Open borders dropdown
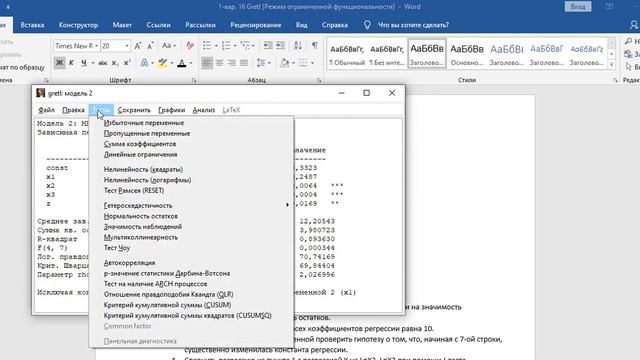 pyautogui.click(x=312, y=63)
